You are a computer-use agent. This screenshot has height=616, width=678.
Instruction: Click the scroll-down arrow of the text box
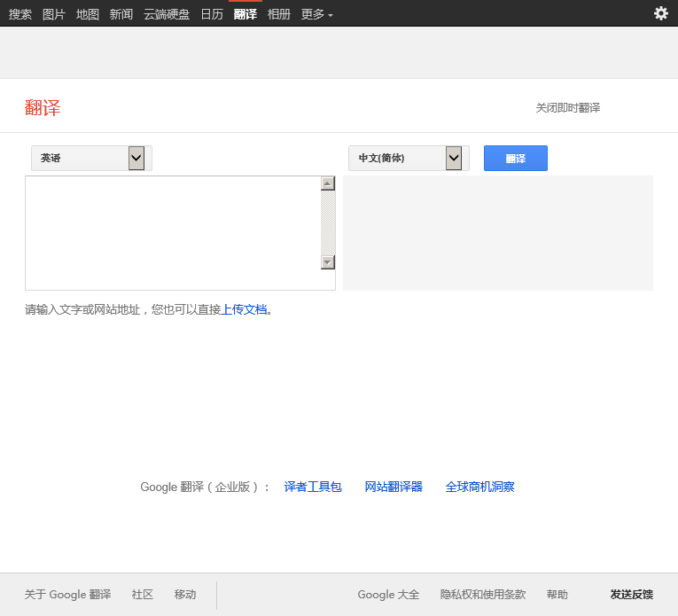pyautogui.click(x=328, y=262)
